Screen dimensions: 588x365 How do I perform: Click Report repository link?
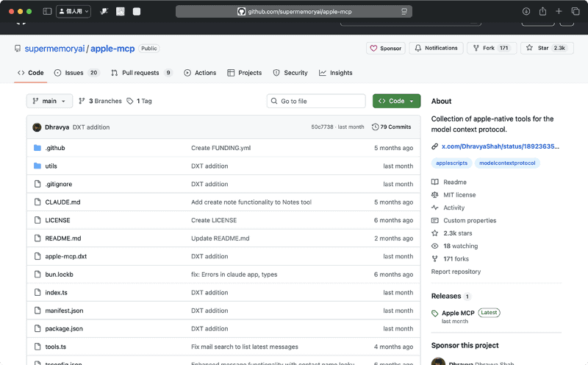[x=456, y=272]
